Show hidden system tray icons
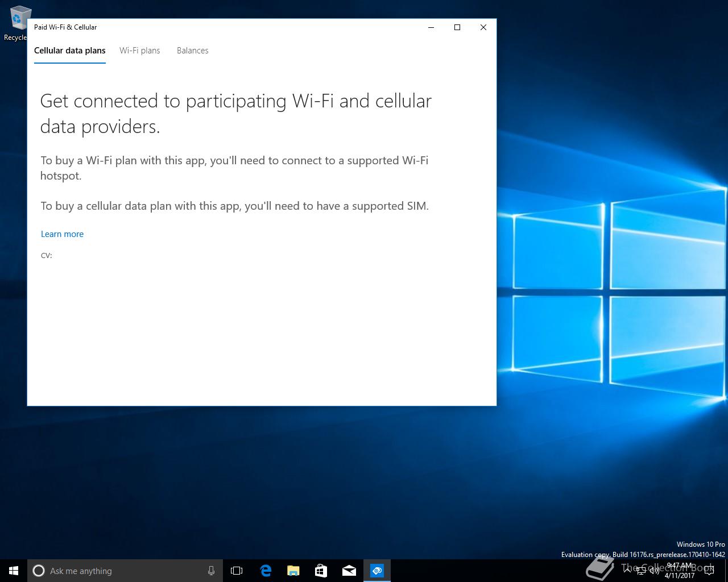Screen dimensions: 728x582 coord(627,571)
